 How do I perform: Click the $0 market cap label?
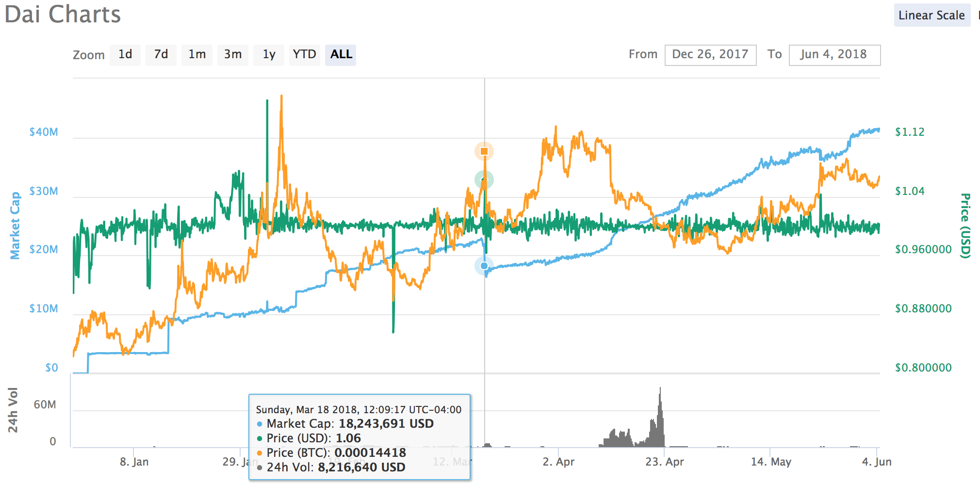point(51,368)
